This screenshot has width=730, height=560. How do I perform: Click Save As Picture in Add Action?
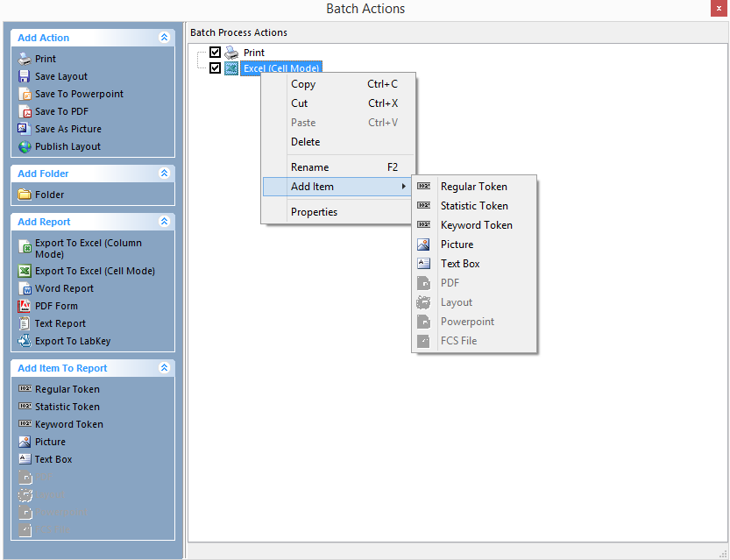tap(67, 129)
